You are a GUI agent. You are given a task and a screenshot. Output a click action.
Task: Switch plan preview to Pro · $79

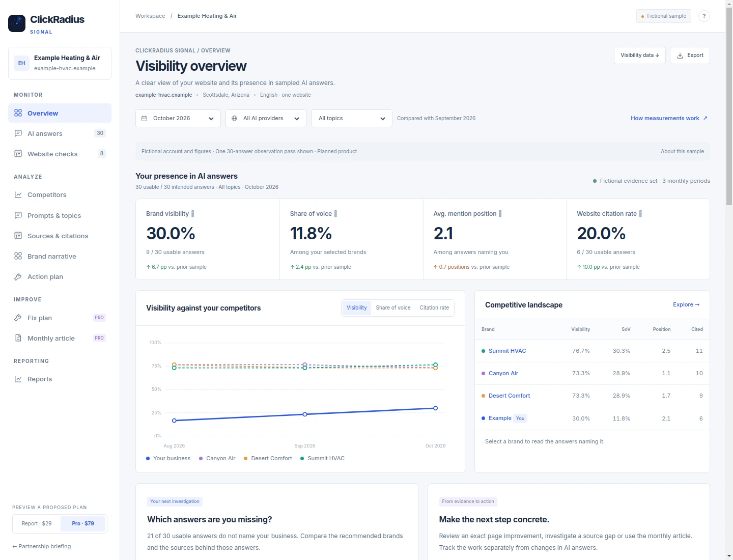point(83,523)
